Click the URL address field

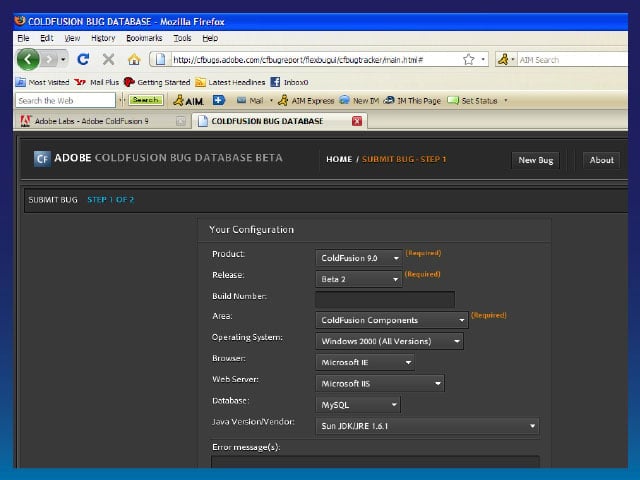coord(315,60)
